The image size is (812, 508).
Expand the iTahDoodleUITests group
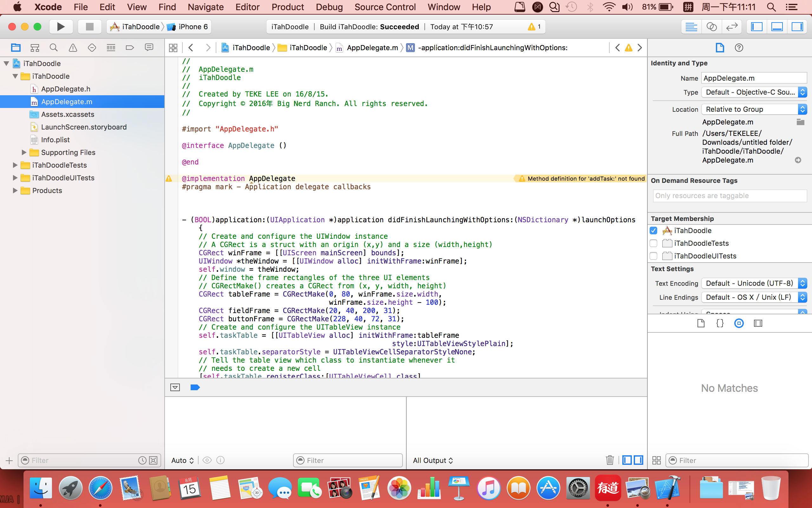coord(15,178)
